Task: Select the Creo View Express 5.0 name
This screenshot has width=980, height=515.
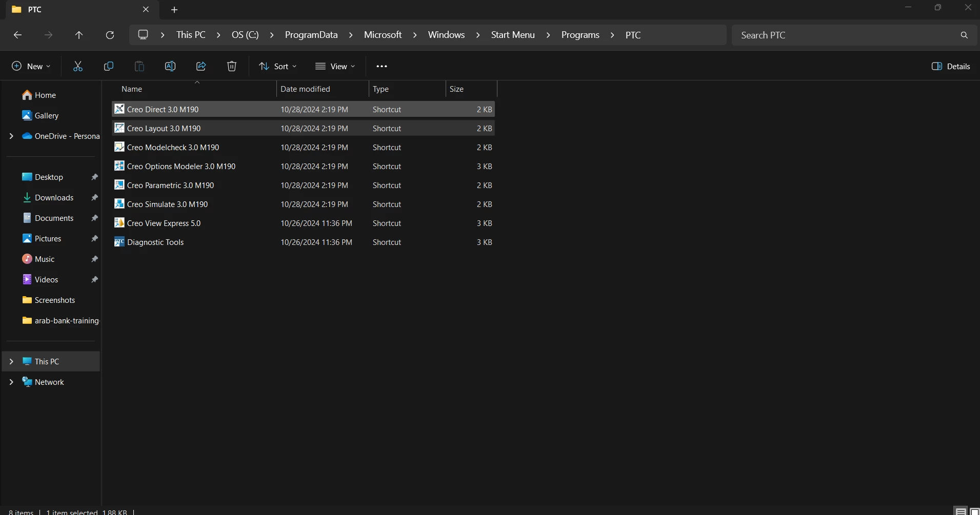Action: [164, 223]
